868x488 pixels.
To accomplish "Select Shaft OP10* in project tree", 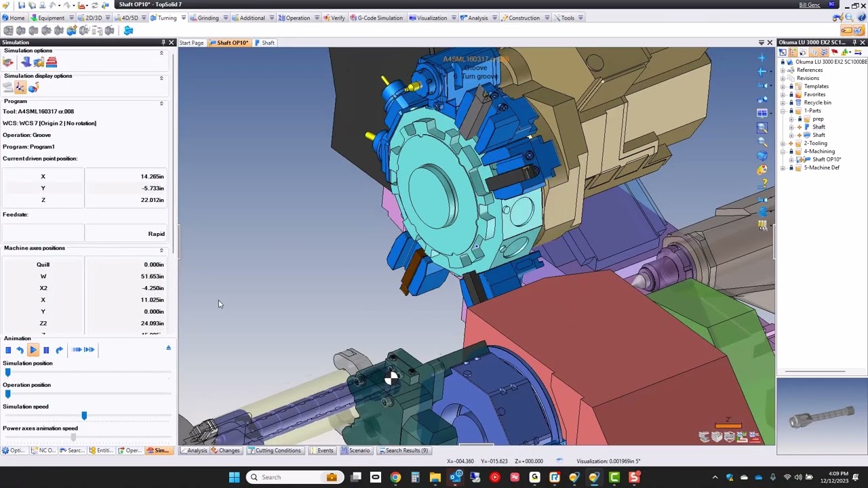I will click(x=827, y=159).
